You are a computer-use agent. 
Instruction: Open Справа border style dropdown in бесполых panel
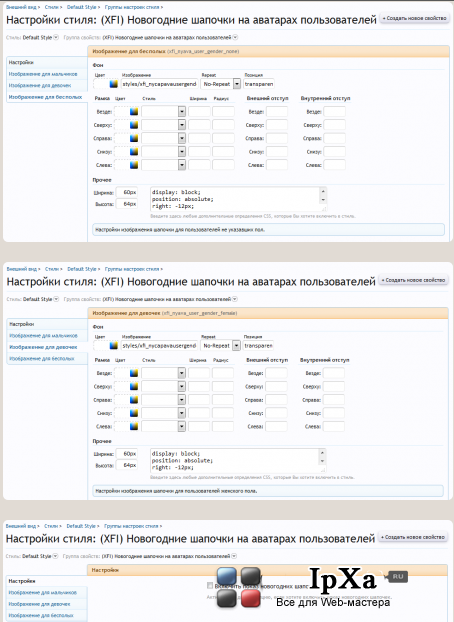tap(182, 138)
